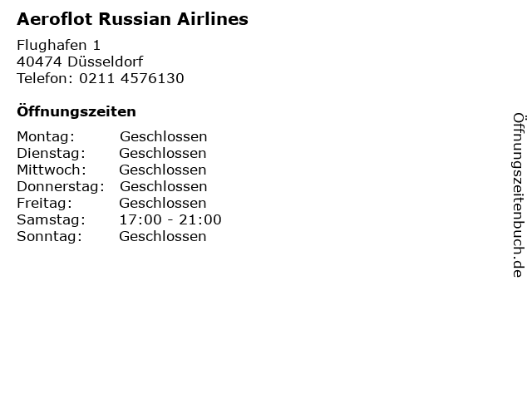Viewport: 532px width, 399px height.
Task: Click the Samstag: label
Action: pos(51,219)
